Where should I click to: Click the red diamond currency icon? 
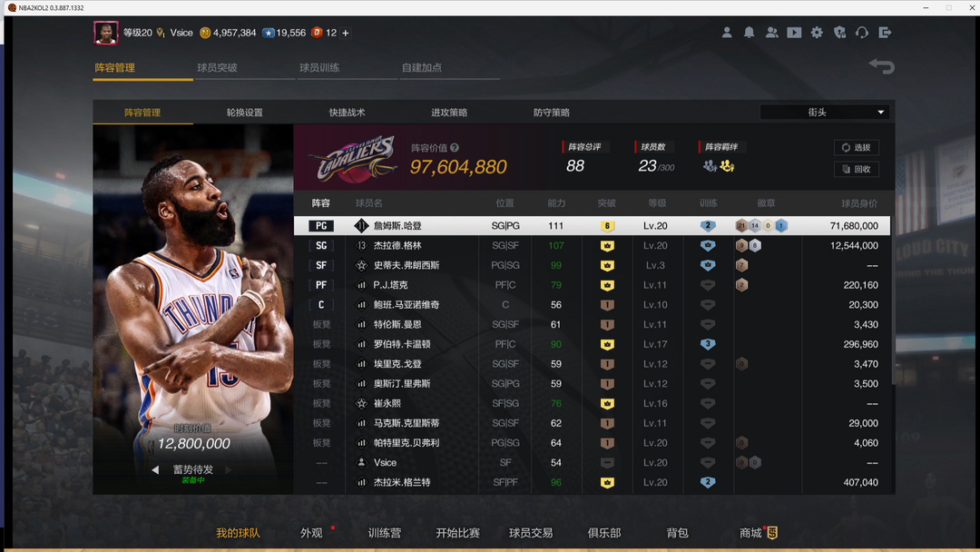(x=317, y=33)
